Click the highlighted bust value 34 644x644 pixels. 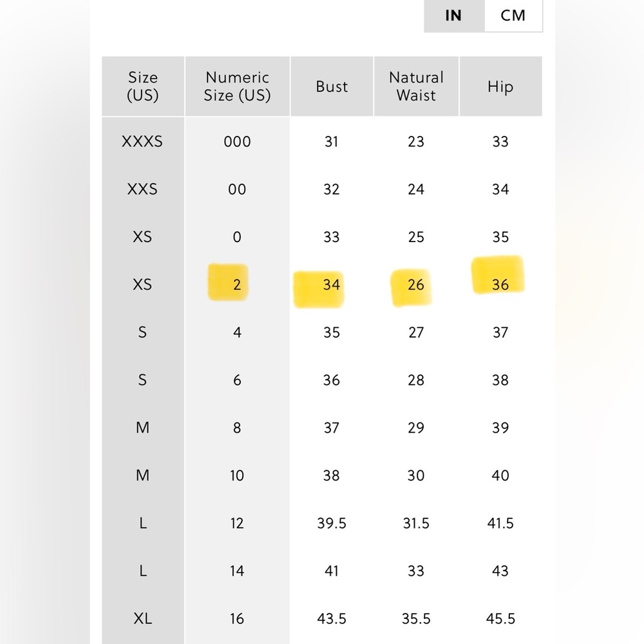coord(332,284)
